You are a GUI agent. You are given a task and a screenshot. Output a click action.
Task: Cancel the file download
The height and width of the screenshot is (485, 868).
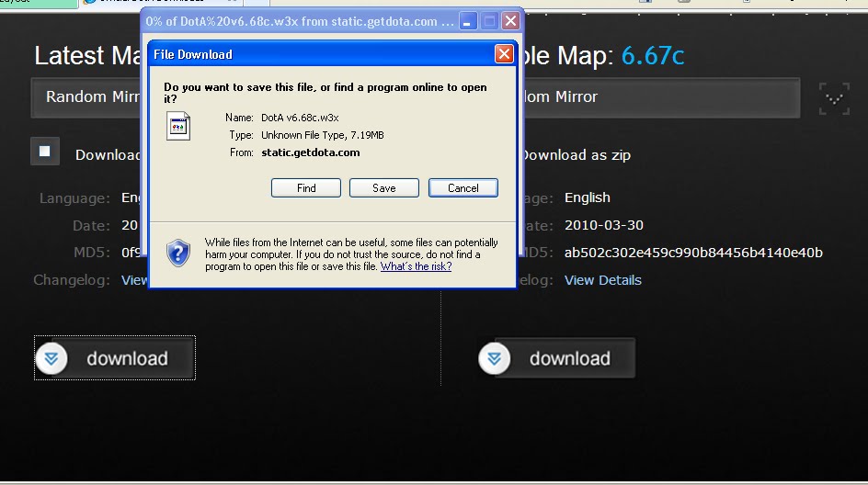pos(463,188)
